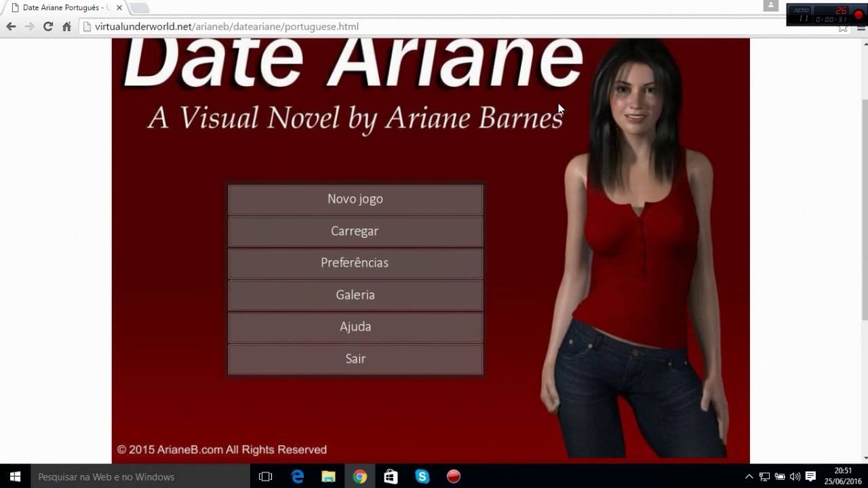The width and height of the screenshot is (868, 488).
Task: Open the volume tray icon
Action: point(795,476)
